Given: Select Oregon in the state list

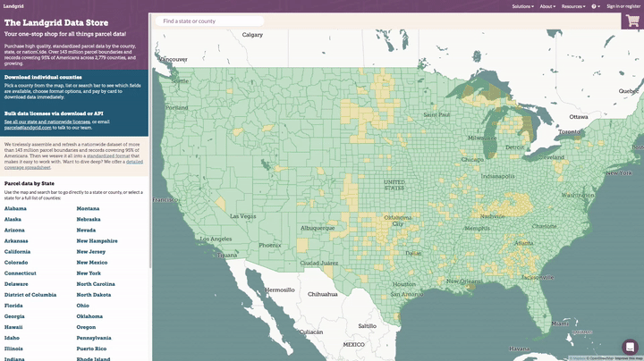Looking at the screenshot, I should coord(86,327).
